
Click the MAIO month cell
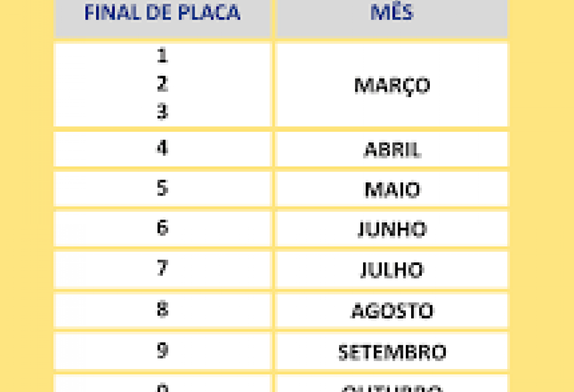[392, 190]
